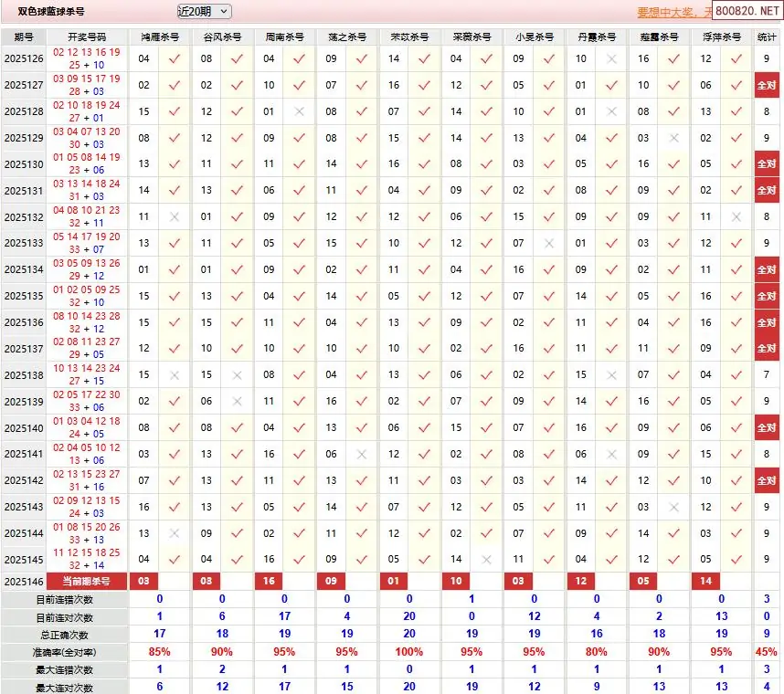The image size is (784, 694).
Task: Click the X mark for 鸿雁杀号 in row 2025132
Action: [x=175, y=217]
